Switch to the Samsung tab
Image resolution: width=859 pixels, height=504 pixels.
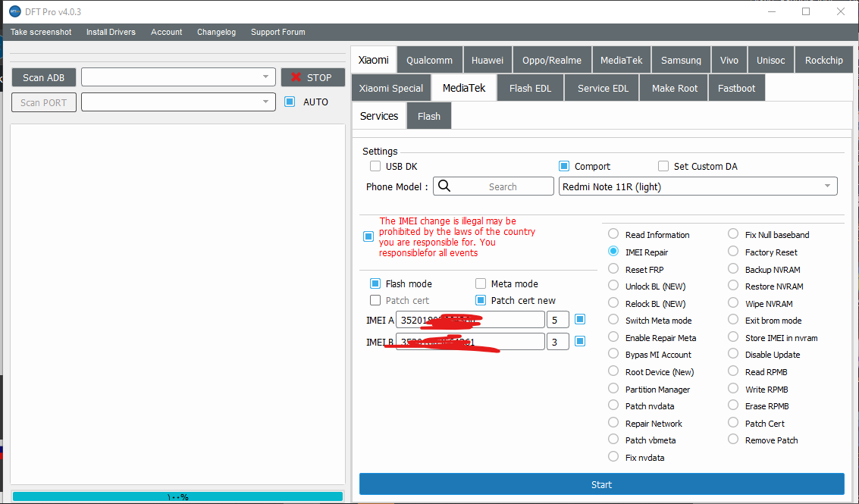click(x=681, y=60)
